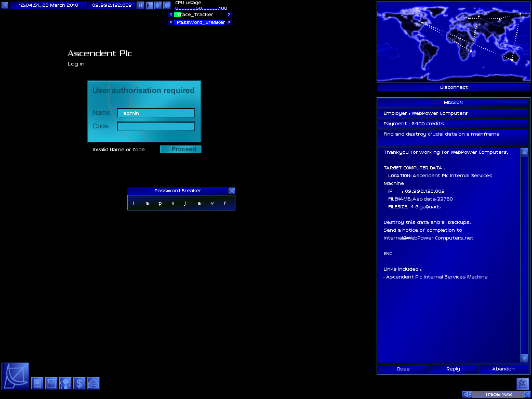Click the Name input field with admin
Screen dimensions: 532x399
(156, 113)
